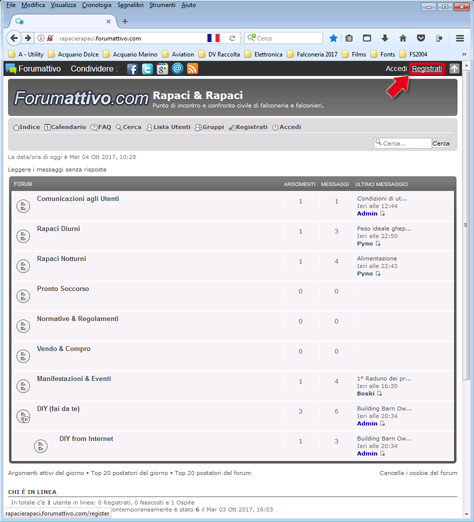The width and height of the screenshot is (474, 522).
Task: Open the orange RSS feed icon
Action: click(192, 69)
